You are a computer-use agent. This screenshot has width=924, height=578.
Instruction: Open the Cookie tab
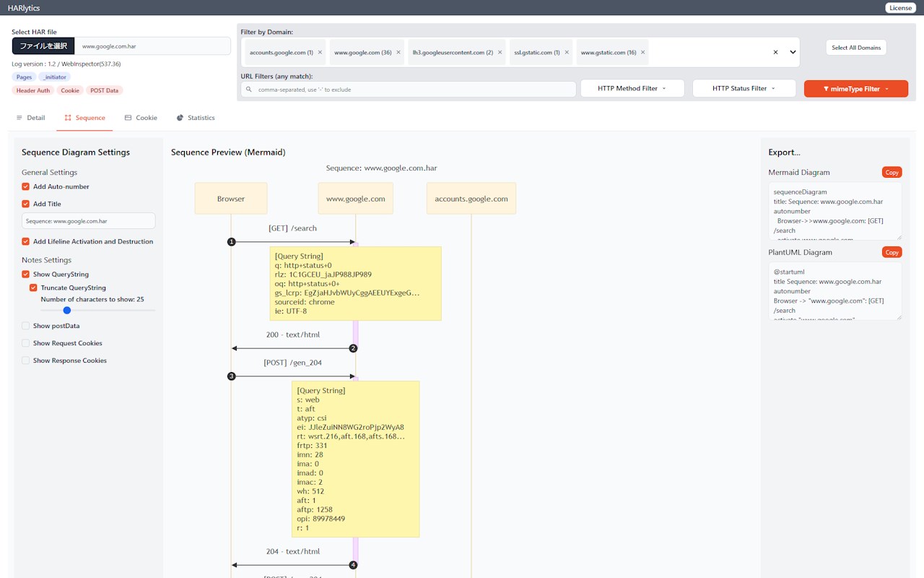[x=141, y=118]
